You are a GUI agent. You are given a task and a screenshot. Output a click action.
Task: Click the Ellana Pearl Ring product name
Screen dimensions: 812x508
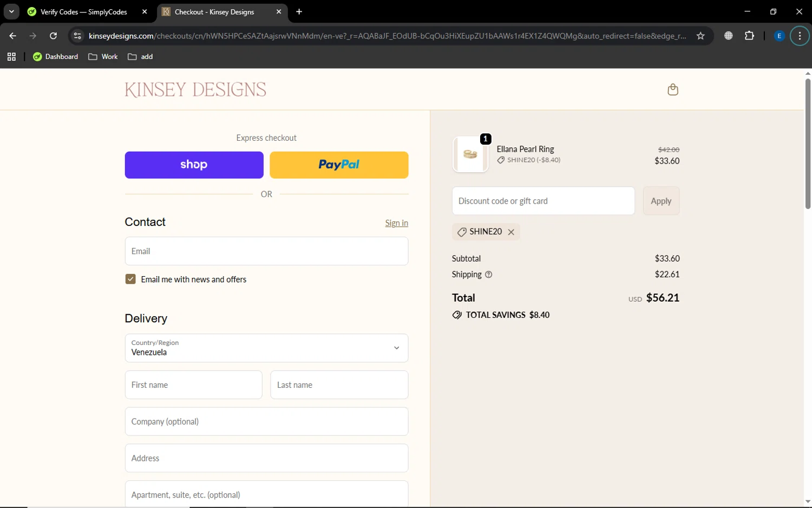pyautogui.click(x=525, y=149)
